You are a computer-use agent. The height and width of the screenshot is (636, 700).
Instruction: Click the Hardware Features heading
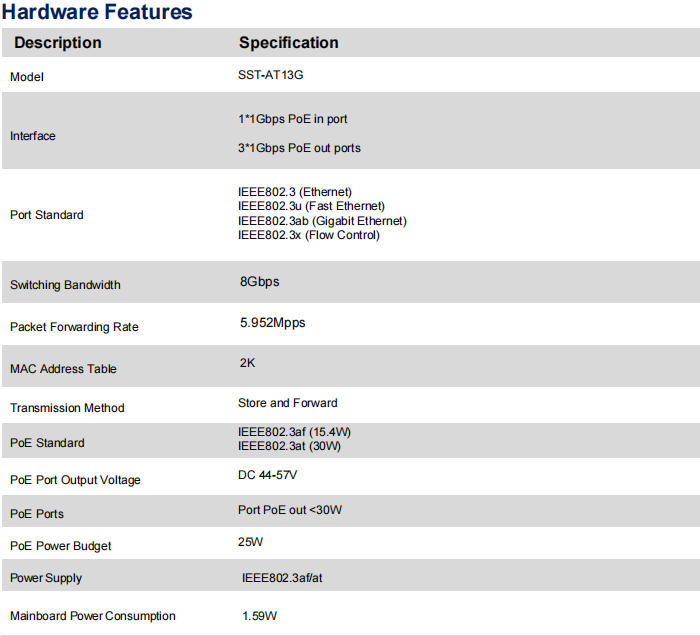(98, 13)
